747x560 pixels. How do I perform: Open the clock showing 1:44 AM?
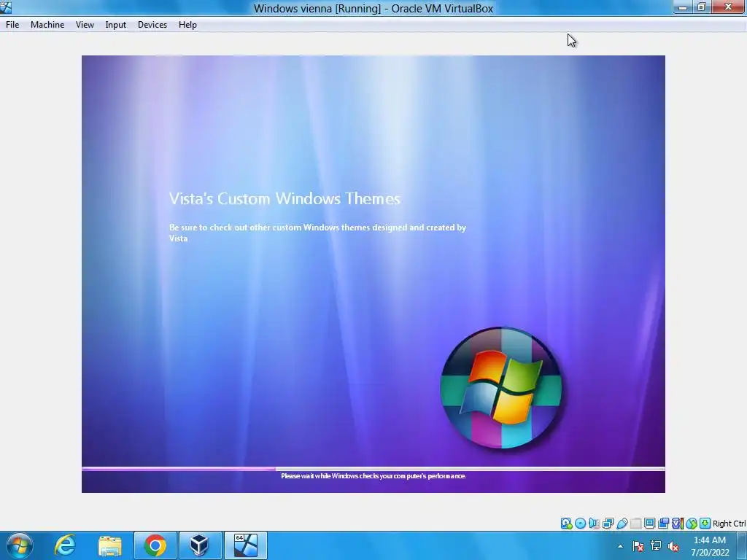tap(710, 546)
